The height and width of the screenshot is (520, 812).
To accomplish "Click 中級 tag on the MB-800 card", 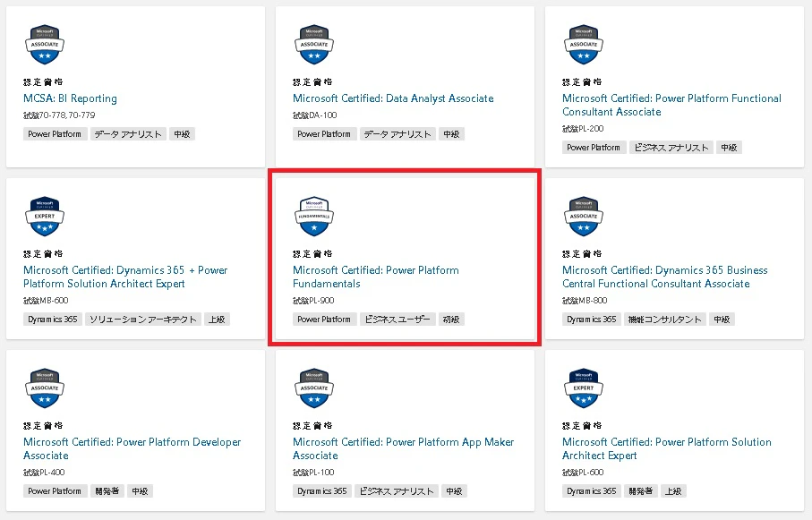I will coord(722,320).
